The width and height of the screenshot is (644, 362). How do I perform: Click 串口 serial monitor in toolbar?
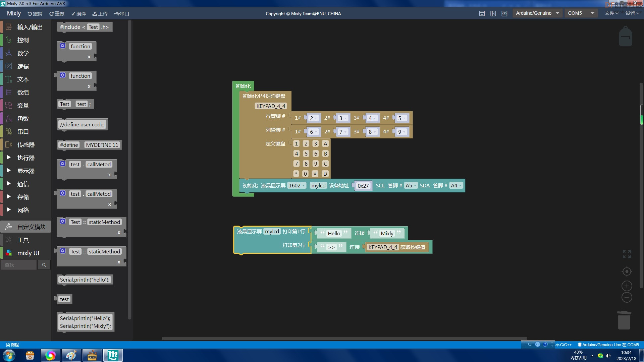click(x=121, y=14)
